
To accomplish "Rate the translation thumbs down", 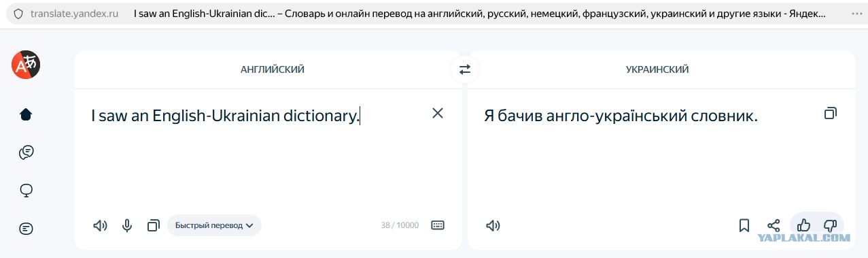I will pyautogui.click(x=830, y=225).
